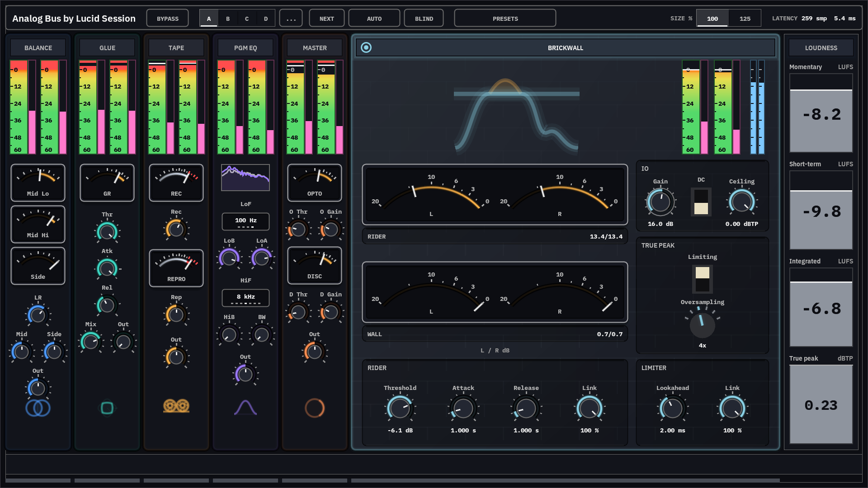Image resolution: width=868 pixels, height=488 pixels.
Task: Click the Oversampling 4x knob
Action: tap(703, 324)
